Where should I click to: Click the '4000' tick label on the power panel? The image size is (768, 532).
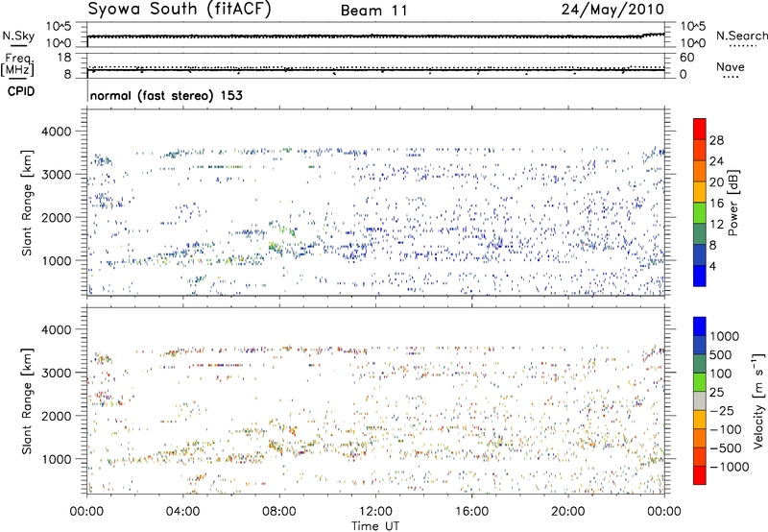tap(56, 132)
